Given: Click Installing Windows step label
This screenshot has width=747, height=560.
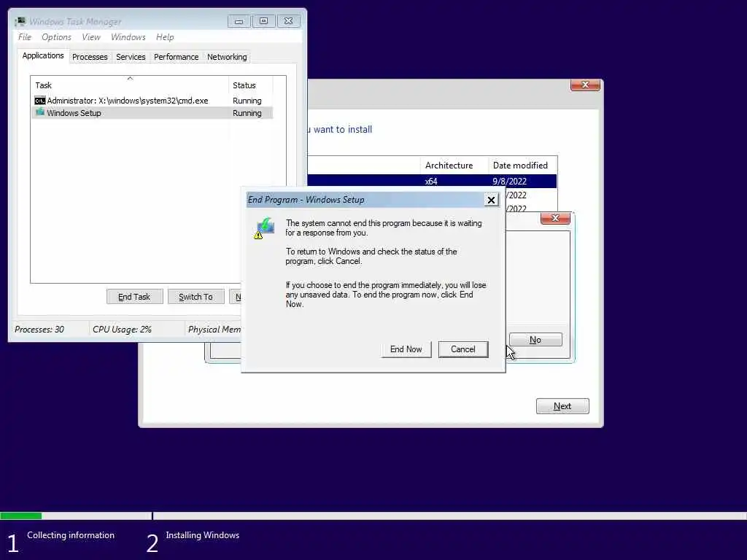Looking at the screenshot, I should pyautogui.click(x=203, y=535).
